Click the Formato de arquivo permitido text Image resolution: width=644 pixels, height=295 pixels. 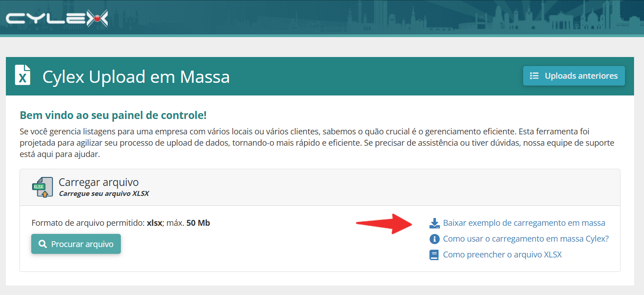click(x=121, y=223)
